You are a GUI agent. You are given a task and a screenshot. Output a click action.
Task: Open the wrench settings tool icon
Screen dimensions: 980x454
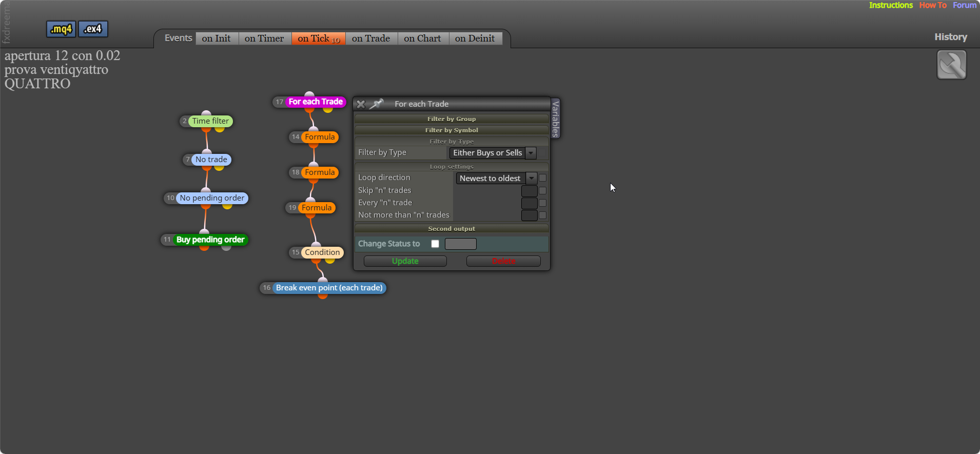tap(951, 65)
